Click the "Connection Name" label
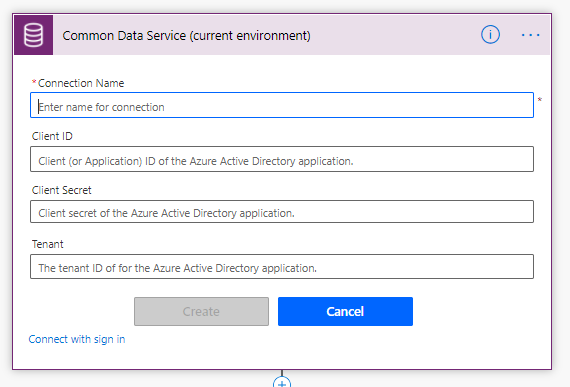Image resolution: width=570 pixels, height=387 pixels. pos(81,83)
